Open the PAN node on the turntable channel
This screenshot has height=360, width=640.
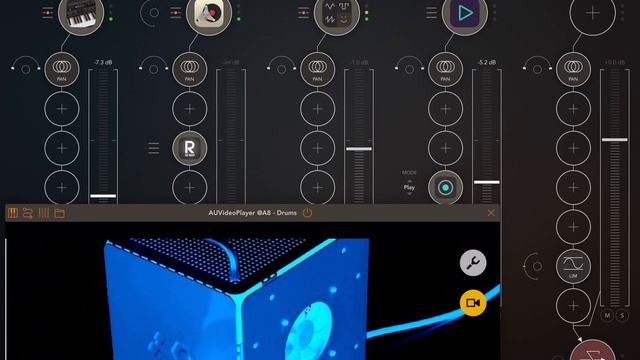189,69
